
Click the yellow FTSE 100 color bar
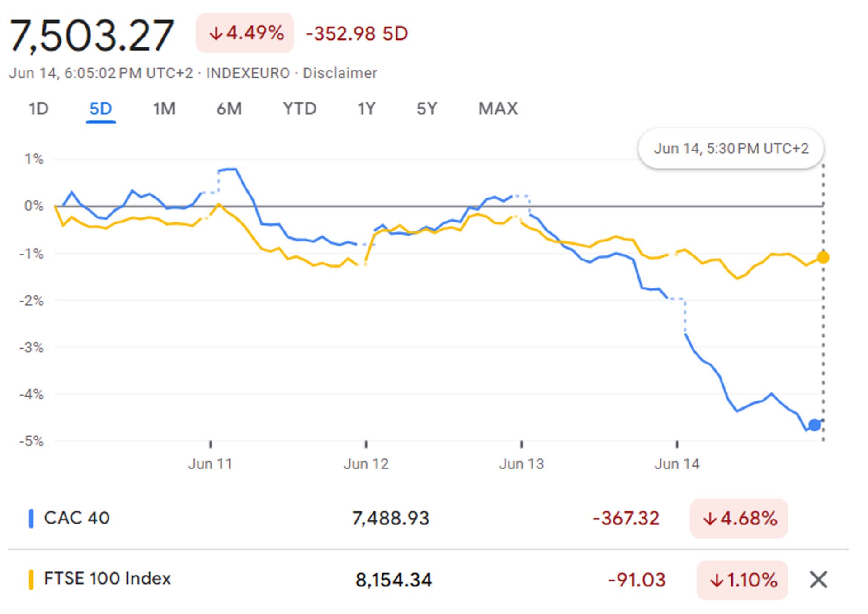tap(31, 580)
